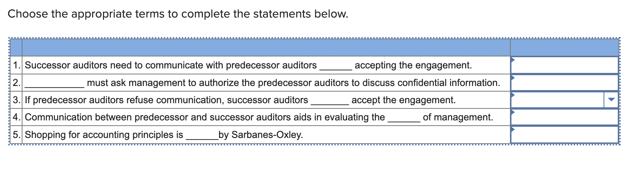Select row number 5 cell
644x172 pixels.
pyautogui.click(x=16, y=135)
